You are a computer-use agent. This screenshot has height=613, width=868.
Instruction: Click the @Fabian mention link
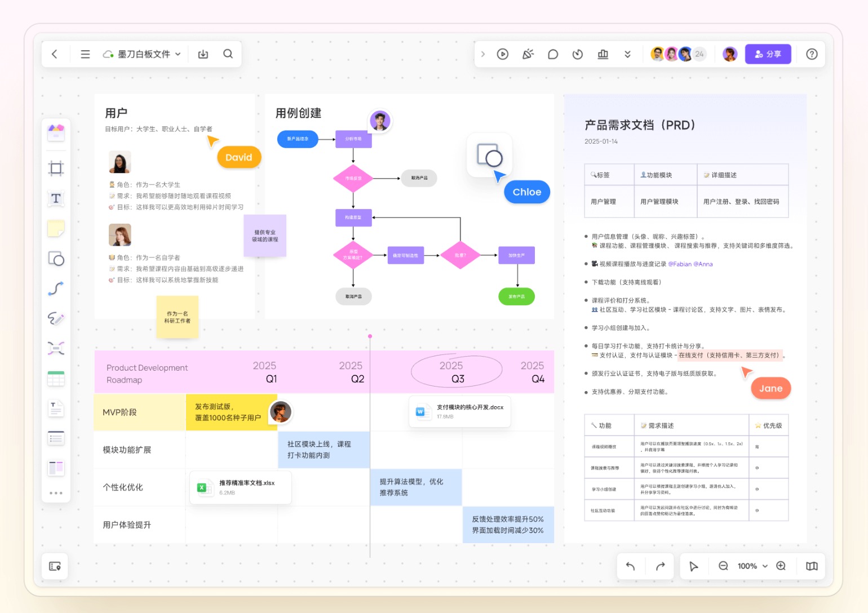click(679, 264)
